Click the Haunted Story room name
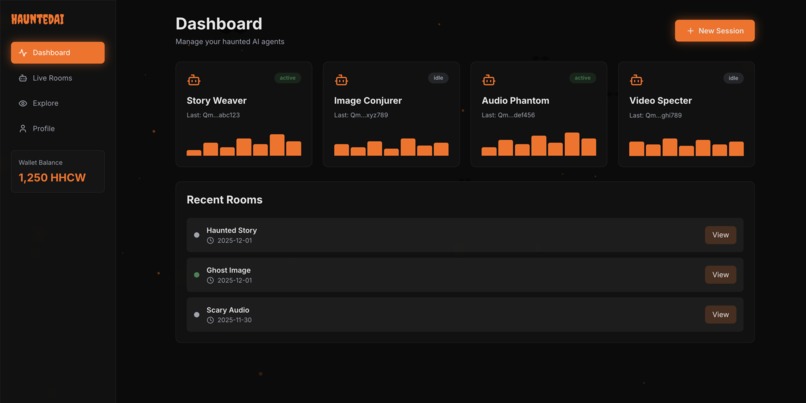 click(232, 230)
